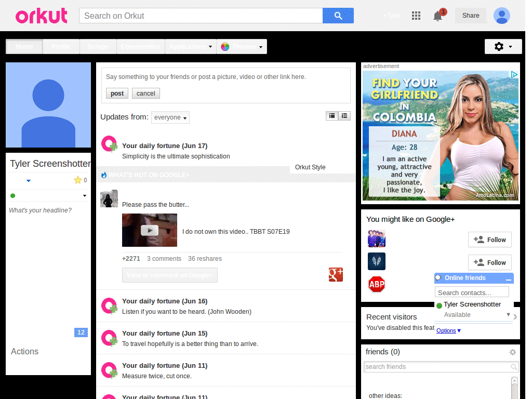Image resolution: width=532 pixels, height=399 pixels.
Task: Click the Tyler Screenshotter profile name
Action: pyautogui.click(x=50, y=164)
